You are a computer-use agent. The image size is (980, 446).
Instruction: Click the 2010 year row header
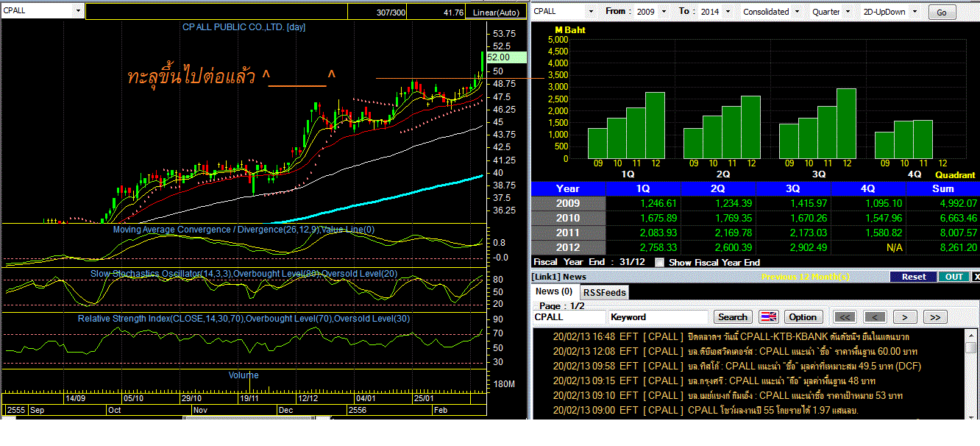tap(568, 218)
